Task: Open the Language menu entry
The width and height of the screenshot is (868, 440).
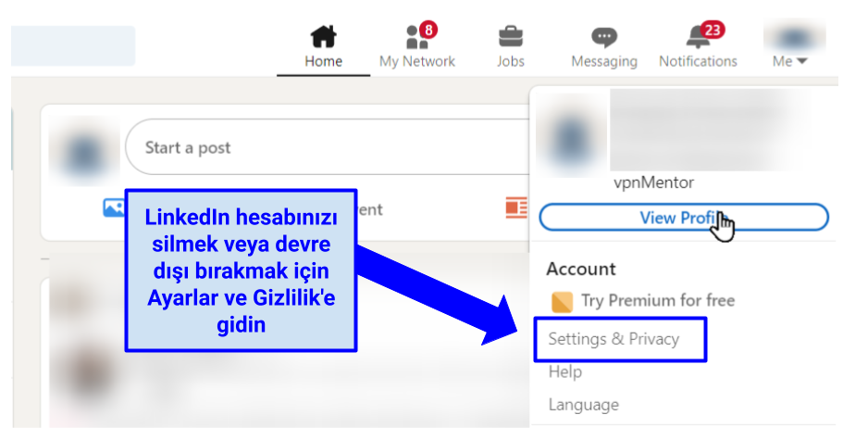Action: click(584, 405)
